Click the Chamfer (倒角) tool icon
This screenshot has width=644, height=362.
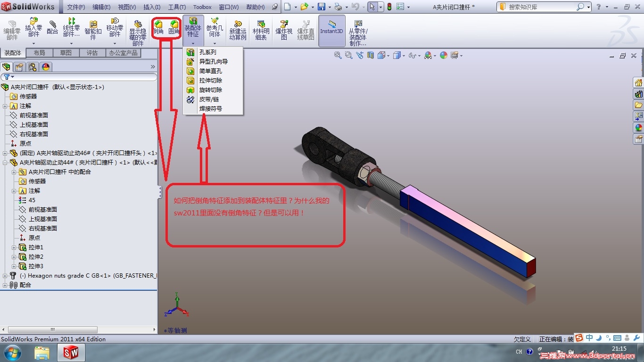pyautogui.click(x=158, y=24)
